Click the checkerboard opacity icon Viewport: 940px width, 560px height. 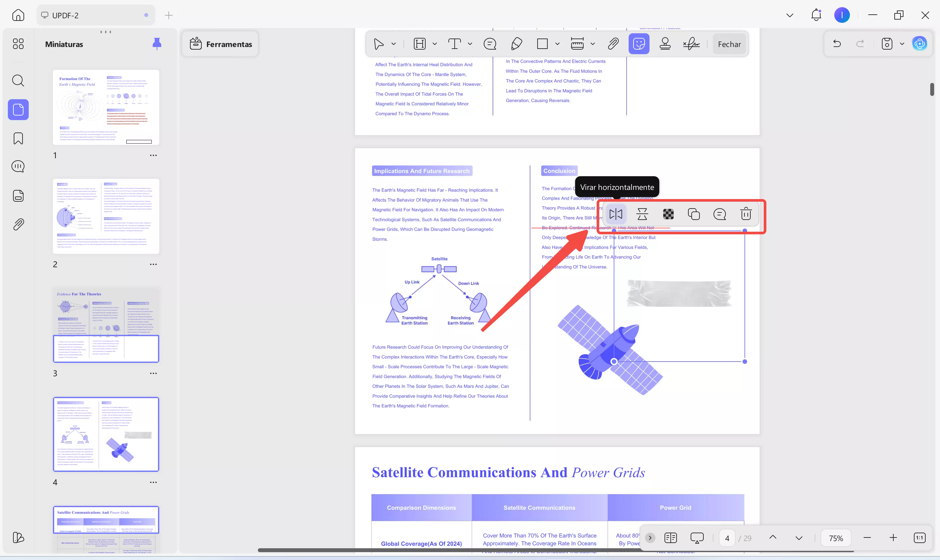click(668, 214)
